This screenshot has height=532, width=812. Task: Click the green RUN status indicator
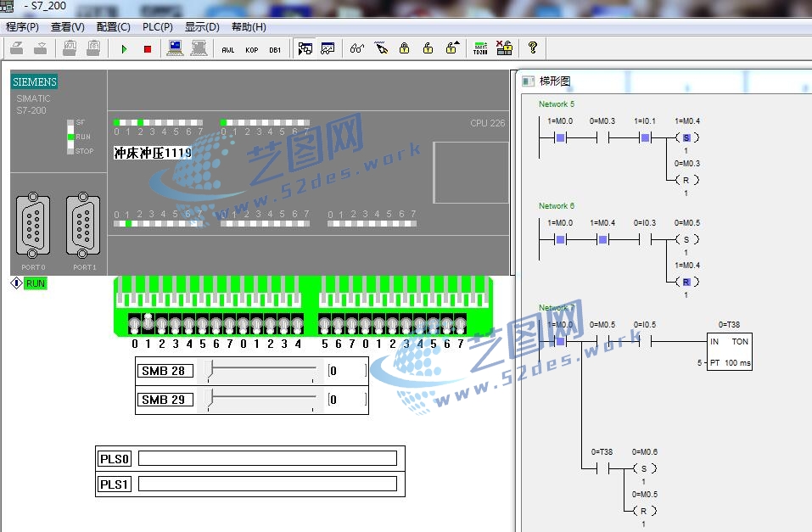[36, 283]
